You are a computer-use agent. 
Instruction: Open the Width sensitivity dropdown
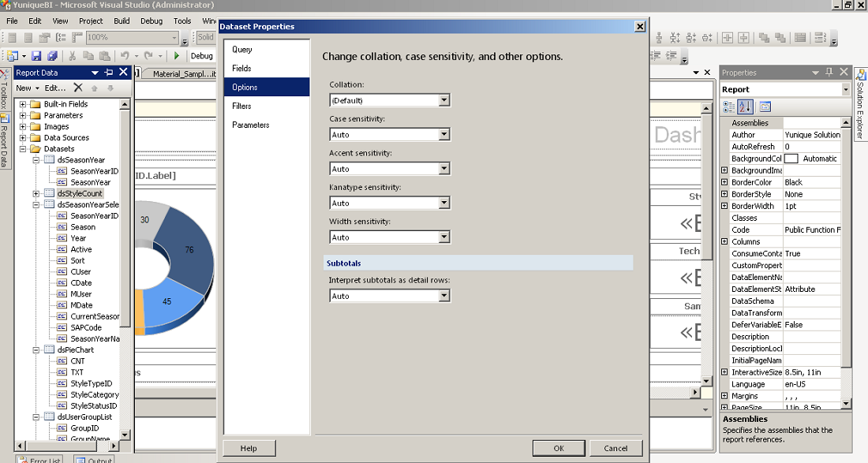tap(444, 237)
